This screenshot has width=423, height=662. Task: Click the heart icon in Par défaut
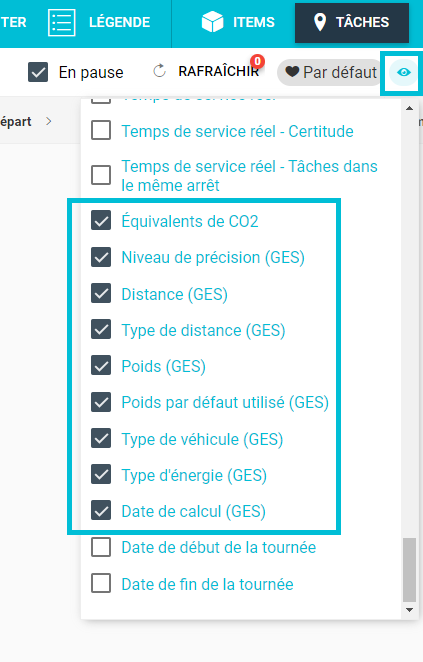292,72
